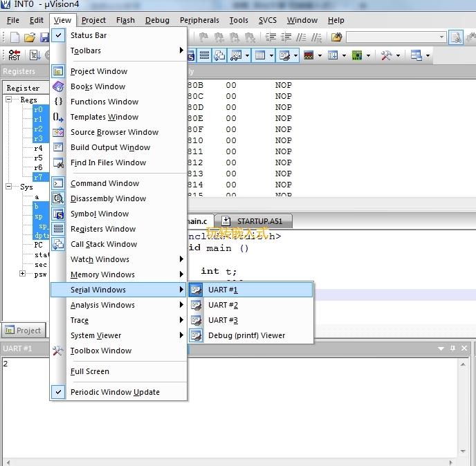Select register r0 in tree
The image size is (476, 466).
[38, 109]
